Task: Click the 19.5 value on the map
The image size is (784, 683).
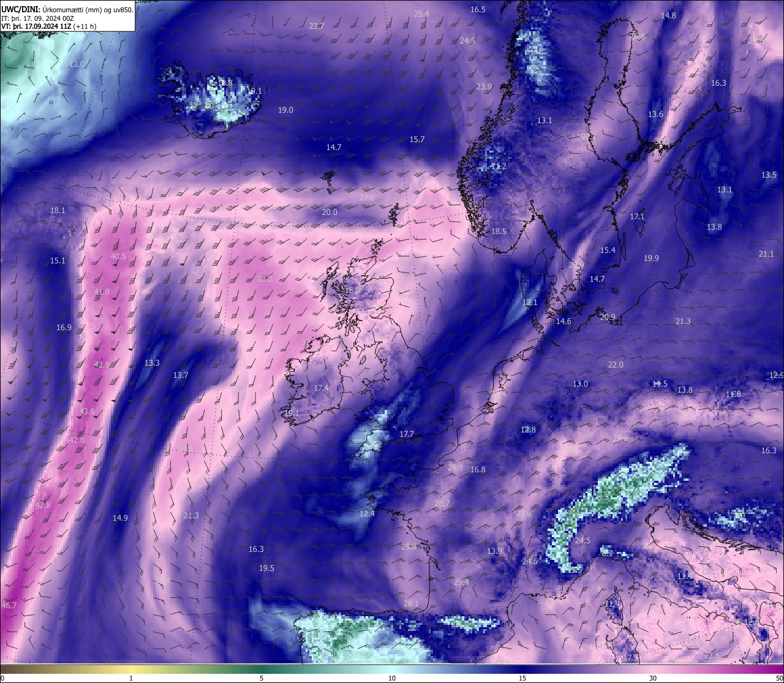Action: click(x=266, y=568)
